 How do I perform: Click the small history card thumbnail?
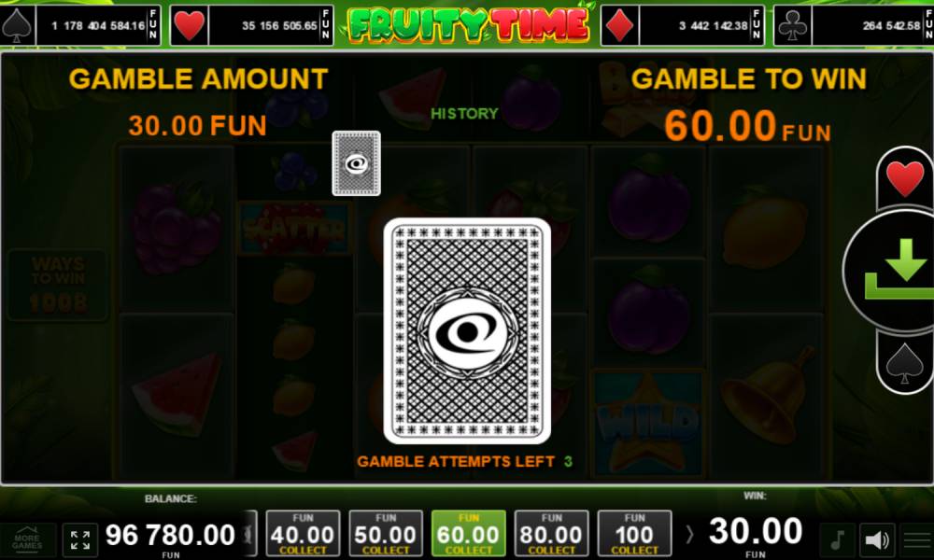pyautogui.click(x=356, y=163)
